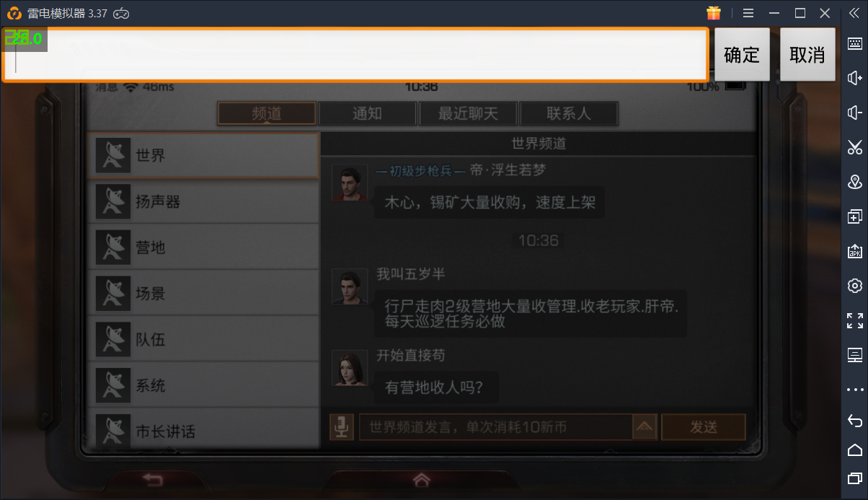Image resolution: width=868 pixels, height=500 pixels.
Task: Expand the chat input arrow button
Action: (645, 427)
